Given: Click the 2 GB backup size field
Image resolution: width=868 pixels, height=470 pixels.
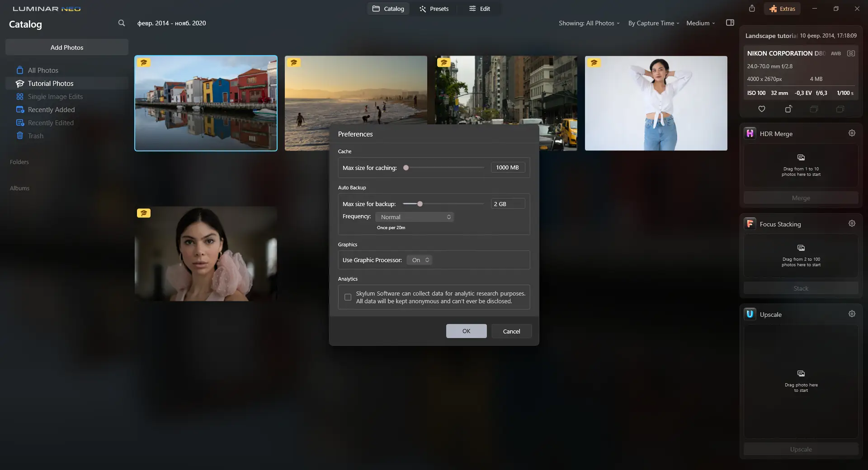Looking at the screenshot, I should point(508,204).
